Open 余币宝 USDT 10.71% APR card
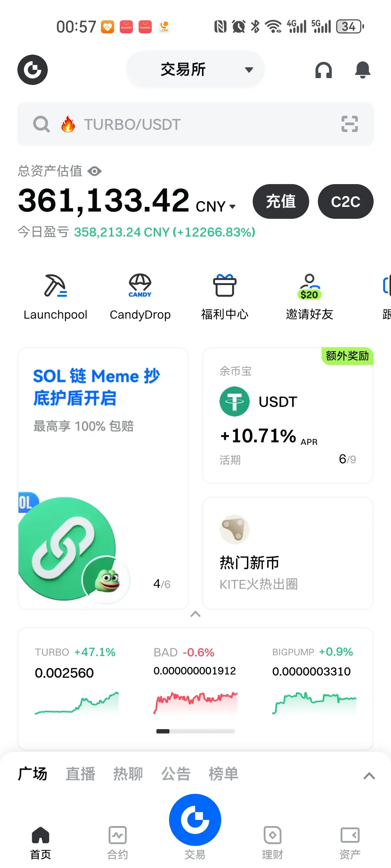Screen dimensions: 391x868 288,416
